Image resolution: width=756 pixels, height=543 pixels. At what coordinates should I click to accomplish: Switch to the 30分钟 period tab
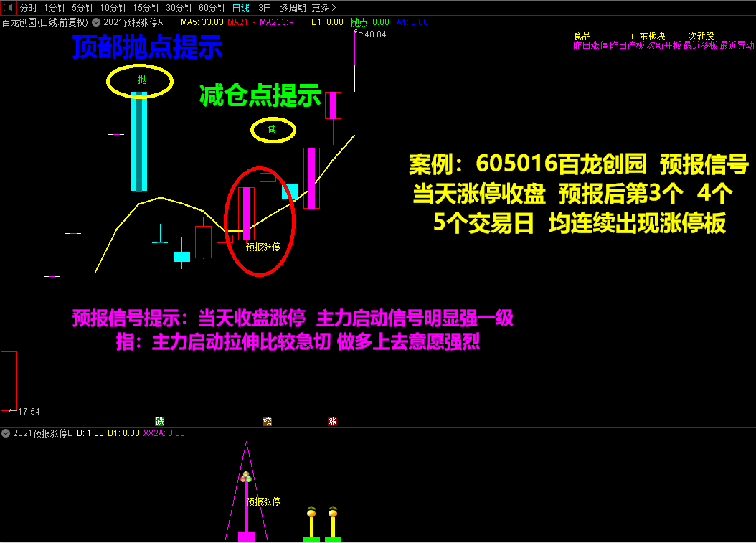click(x=179, y=8)
